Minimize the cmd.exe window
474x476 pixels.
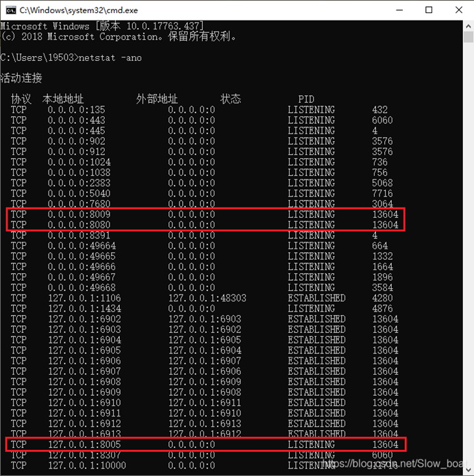pyautogui.click(x=399, y=10)
